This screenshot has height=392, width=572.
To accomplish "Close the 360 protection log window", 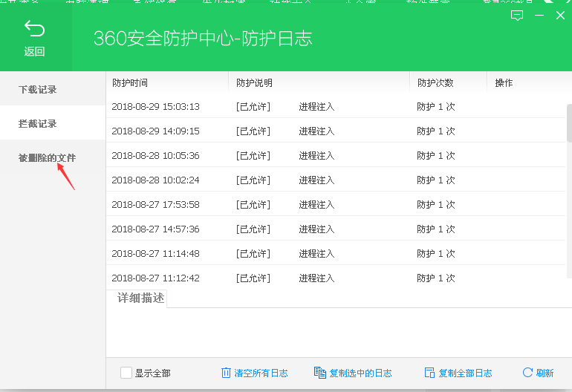I will [x=560, y=16].
